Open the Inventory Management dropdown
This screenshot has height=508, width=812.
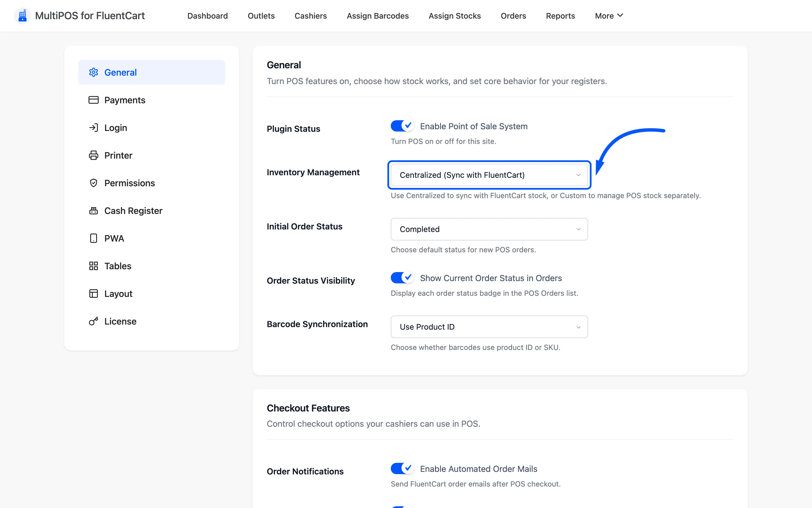click(489, 175)
